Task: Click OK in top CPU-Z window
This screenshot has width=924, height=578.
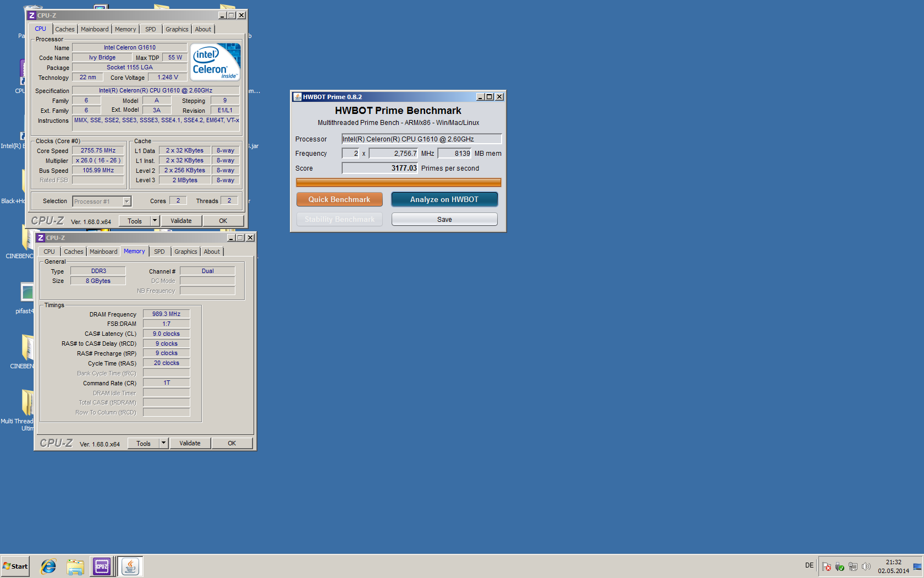Action: (223, 221)
